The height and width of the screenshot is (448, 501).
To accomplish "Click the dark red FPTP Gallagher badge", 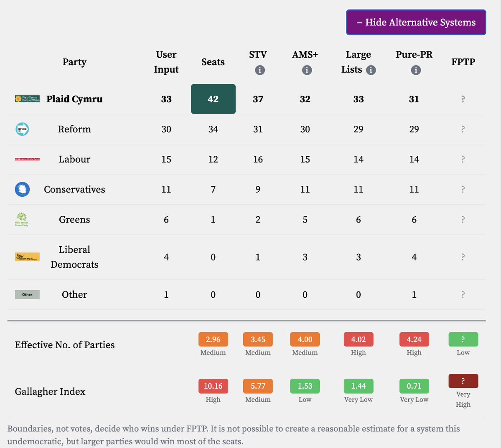I will pos(463,381).
